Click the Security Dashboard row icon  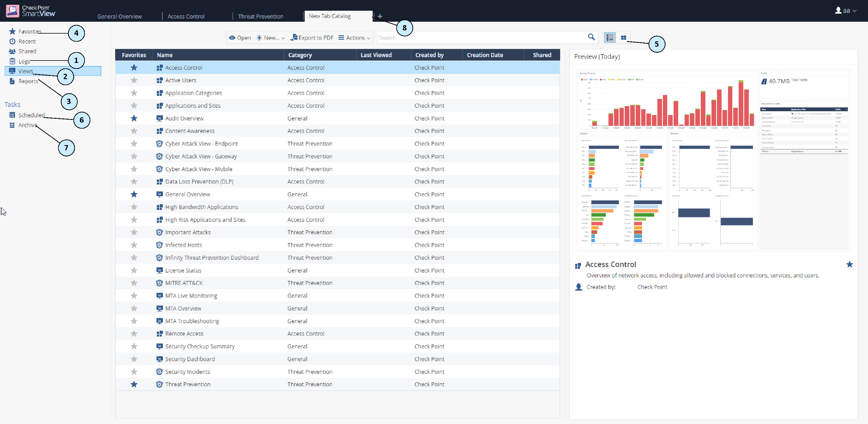pos(160,359)
